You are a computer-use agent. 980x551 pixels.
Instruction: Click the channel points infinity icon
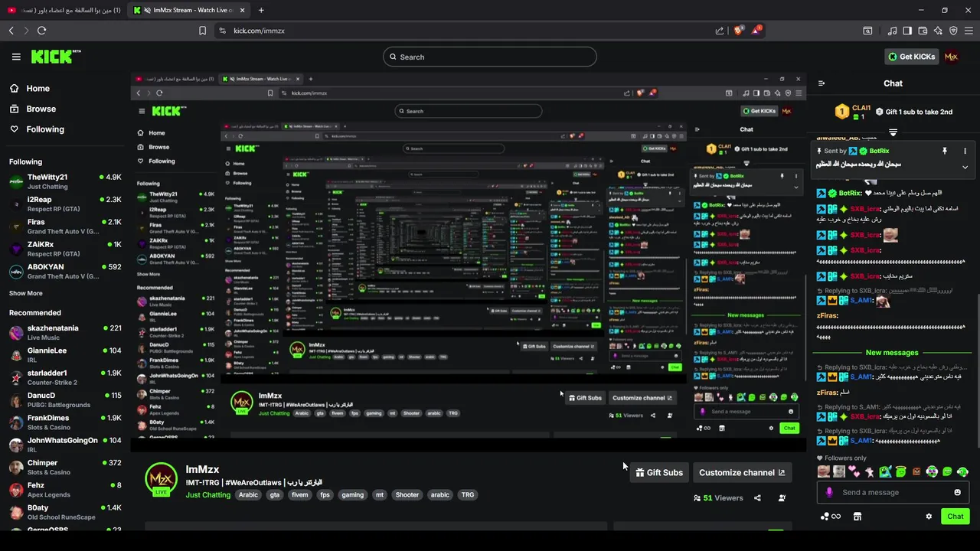pyautogui.click(x=831, y=517)
